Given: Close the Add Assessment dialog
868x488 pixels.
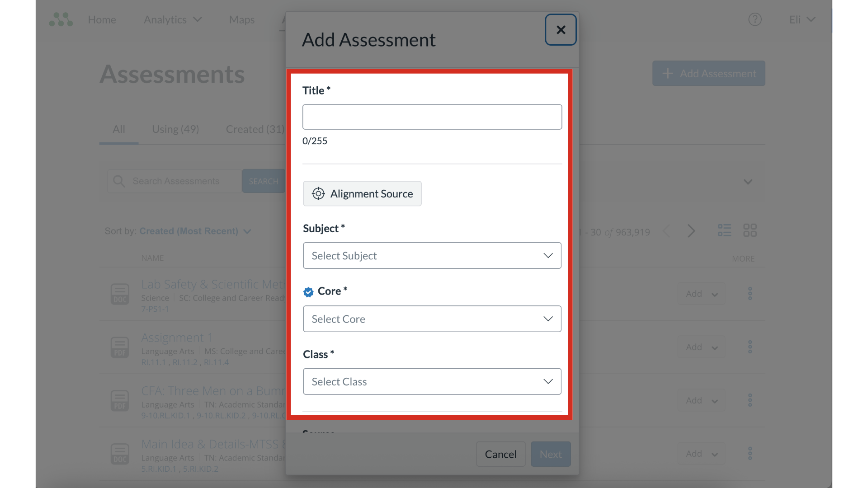Looking at the screenshot, I should point(561,30).
